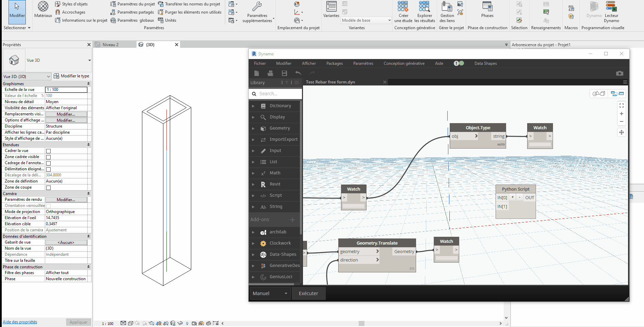Open Data Shapes menu in Dynamo
Image resolution: width=644 pixels, height=327 pixels.
point(485,63)
